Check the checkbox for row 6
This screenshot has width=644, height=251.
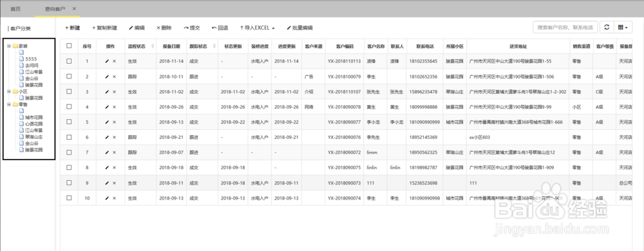pos(69,137)
